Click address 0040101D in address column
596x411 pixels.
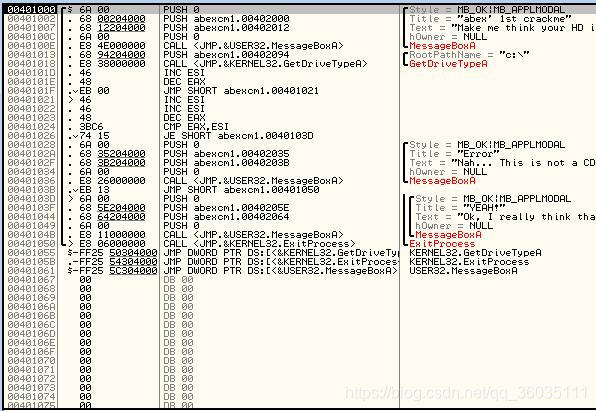(31, 73)
